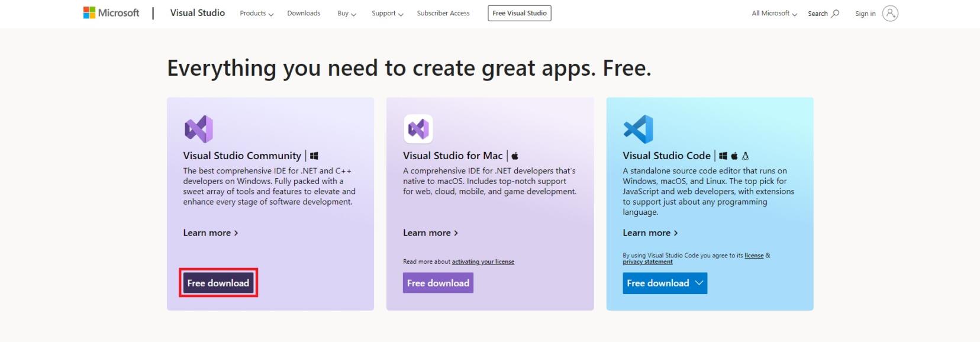
Task: Open the activating your license link
Action: click(x=483, y=262)
